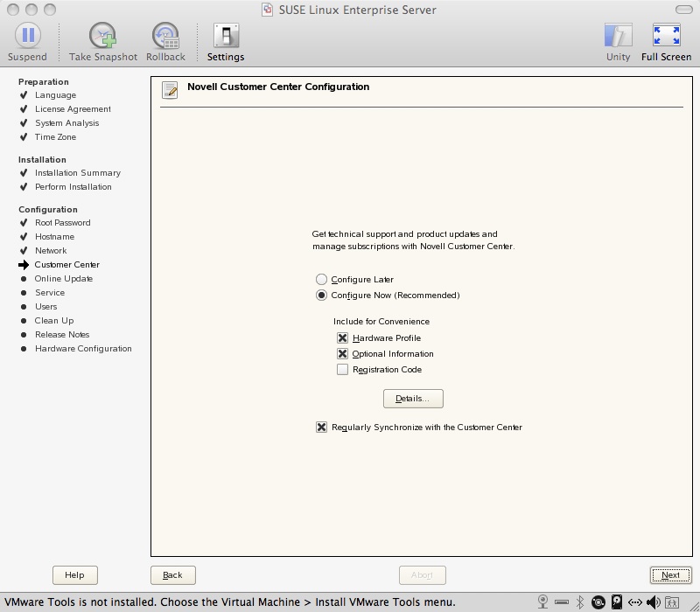Click the Rollback toolbar icon
Image resolution: width=700 pixels, height=612 pixels.
coord(165,35)
